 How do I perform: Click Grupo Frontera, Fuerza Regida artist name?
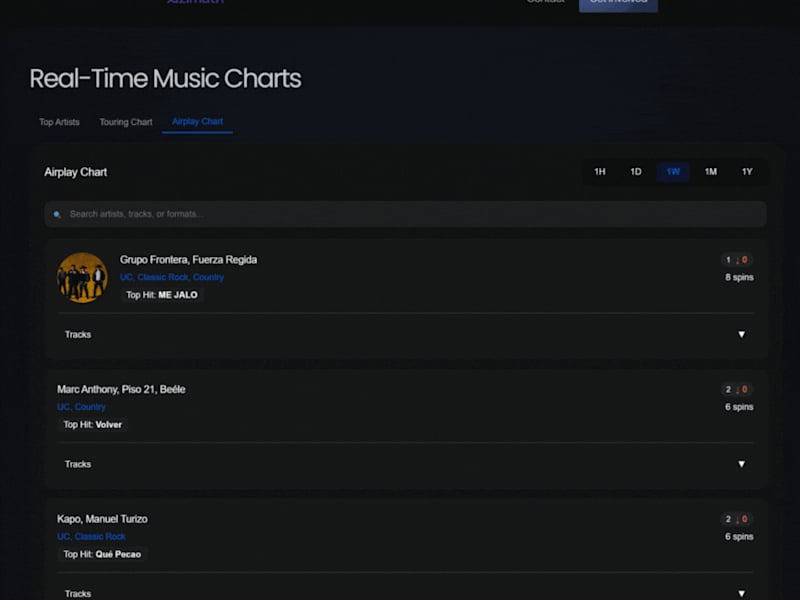coord(188,260)
